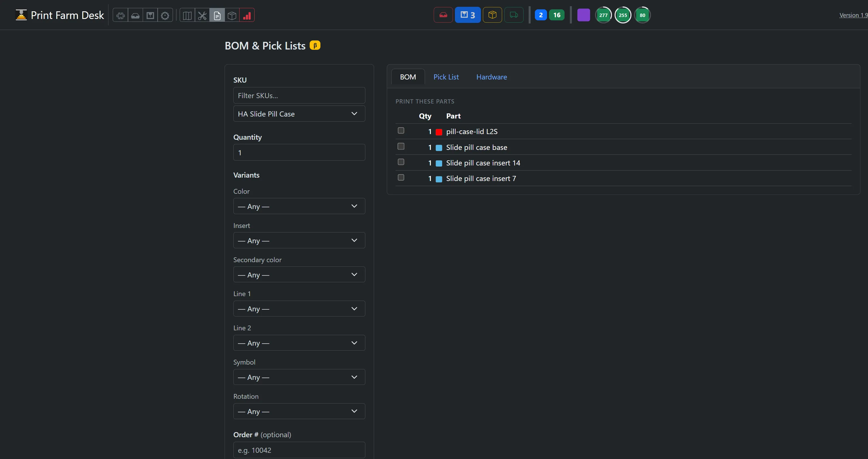Viewport: 868px width, 459px height.
Task: Open the Line 1 dropdown
Action: click(x=299, y=309)
